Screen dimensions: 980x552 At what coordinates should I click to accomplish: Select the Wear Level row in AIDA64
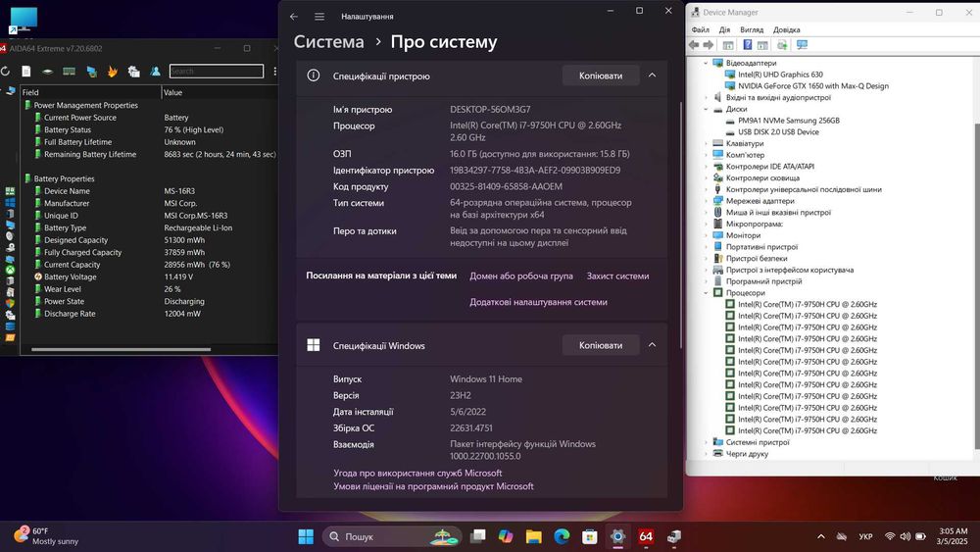point(150,289)
